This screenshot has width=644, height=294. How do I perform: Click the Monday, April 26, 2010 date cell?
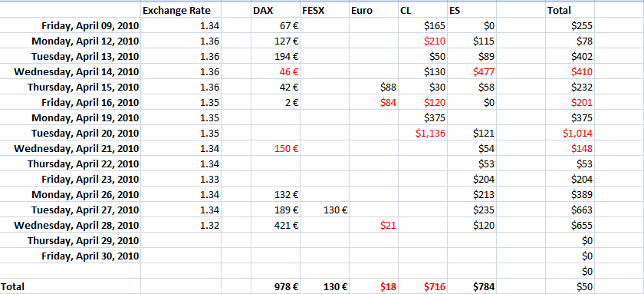71,194
